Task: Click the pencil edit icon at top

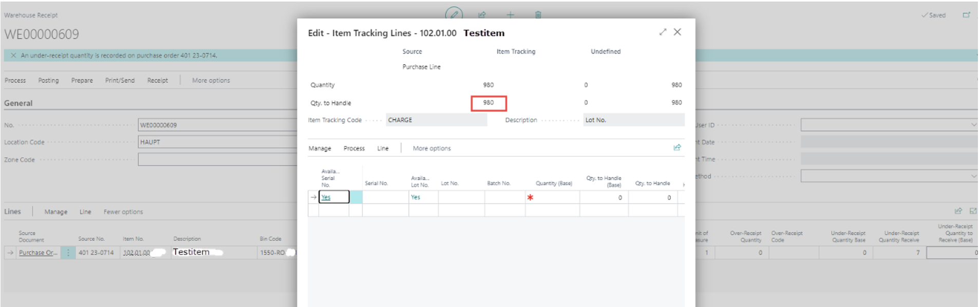Action: pos(454,14)
